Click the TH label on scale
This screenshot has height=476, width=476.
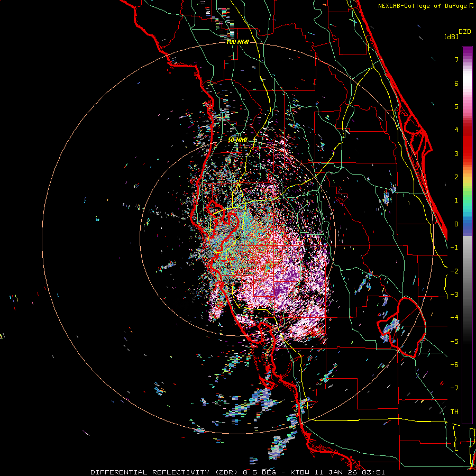pyautogui.click(x=454, y=412)
